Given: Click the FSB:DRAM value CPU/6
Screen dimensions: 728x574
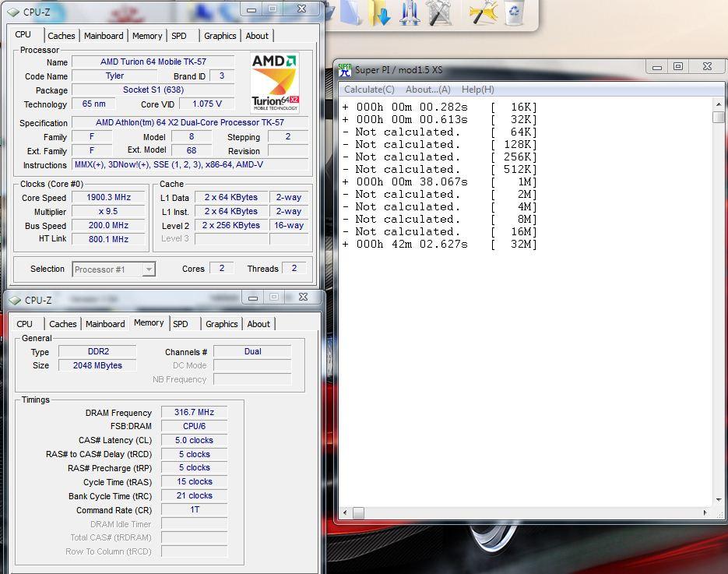Looking at the screenshot, I should tap(194, 426).
